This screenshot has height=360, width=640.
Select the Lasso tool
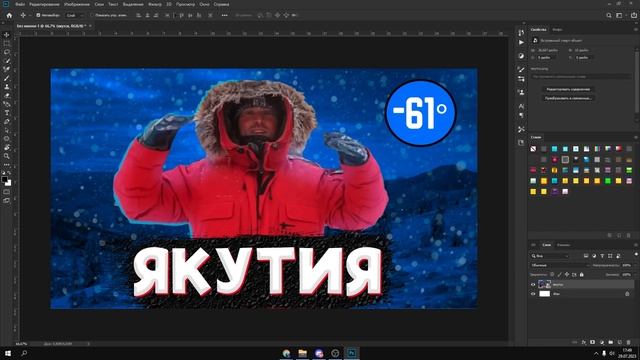point(7,52)
